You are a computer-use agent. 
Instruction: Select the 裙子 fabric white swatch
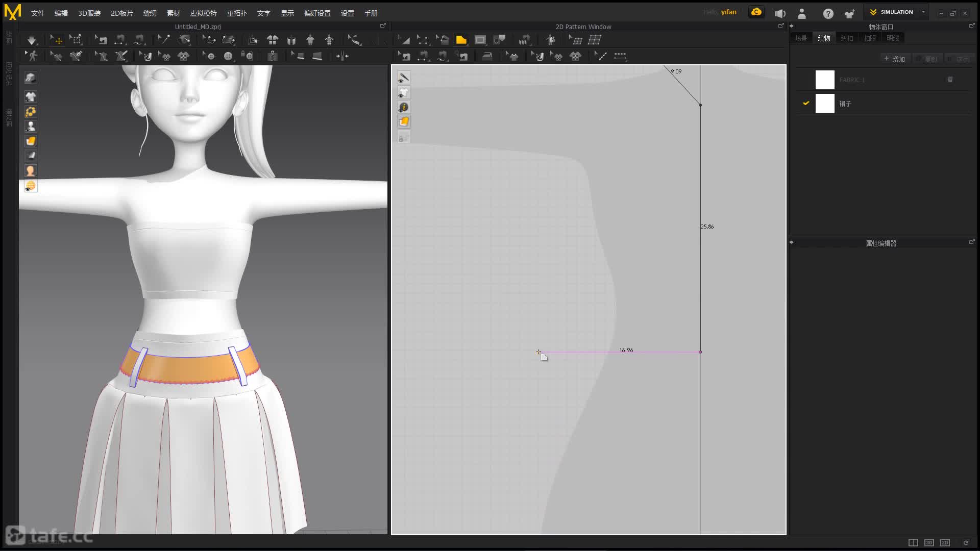825,104
